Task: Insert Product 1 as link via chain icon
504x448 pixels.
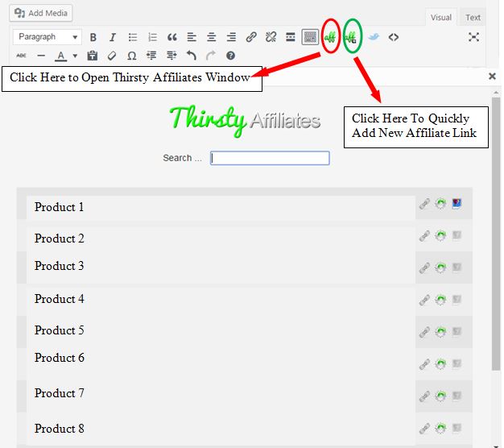Action: point(424,204)
